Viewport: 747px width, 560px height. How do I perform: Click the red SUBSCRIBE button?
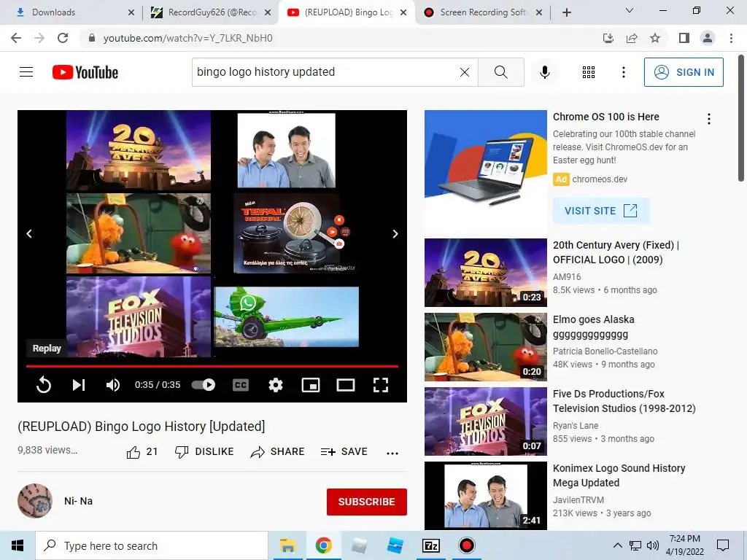coord(367,502)
